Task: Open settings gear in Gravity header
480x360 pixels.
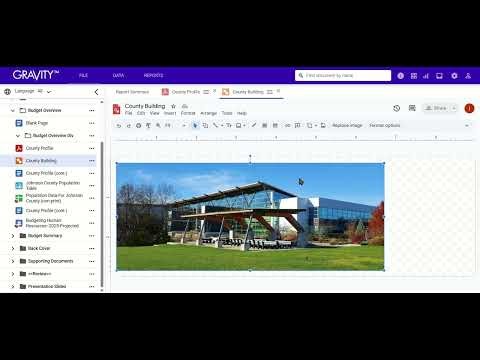Action: point(454,76)
